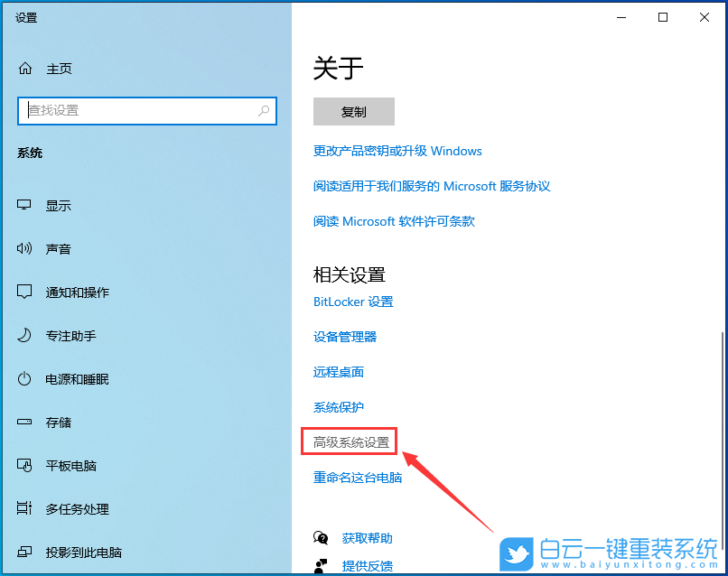Open 电源和睡眠 settings

click(x=26, y=378)
